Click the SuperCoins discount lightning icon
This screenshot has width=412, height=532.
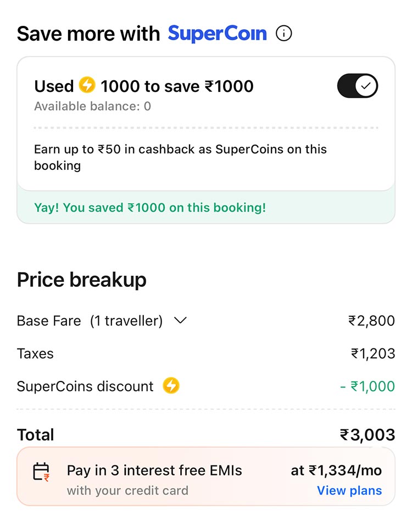coord(171,386)
